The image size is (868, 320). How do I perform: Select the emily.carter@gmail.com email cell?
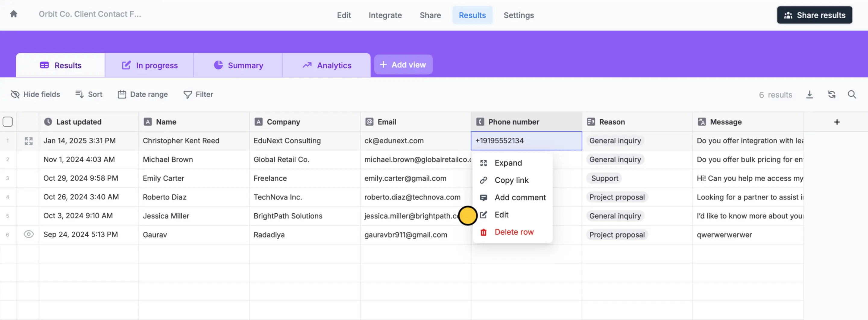(416, 178)
